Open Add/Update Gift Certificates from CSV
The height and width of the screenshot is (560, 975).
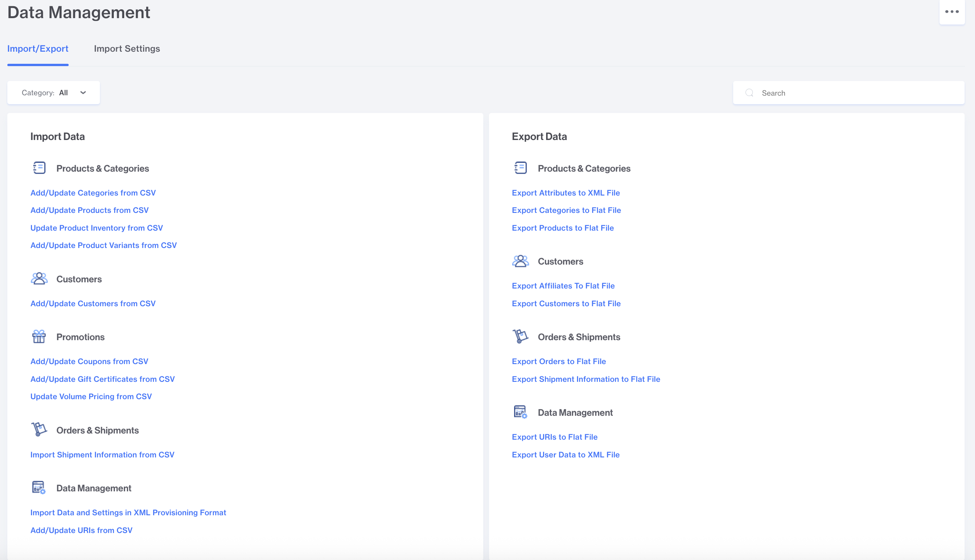[x=103, y=379]
